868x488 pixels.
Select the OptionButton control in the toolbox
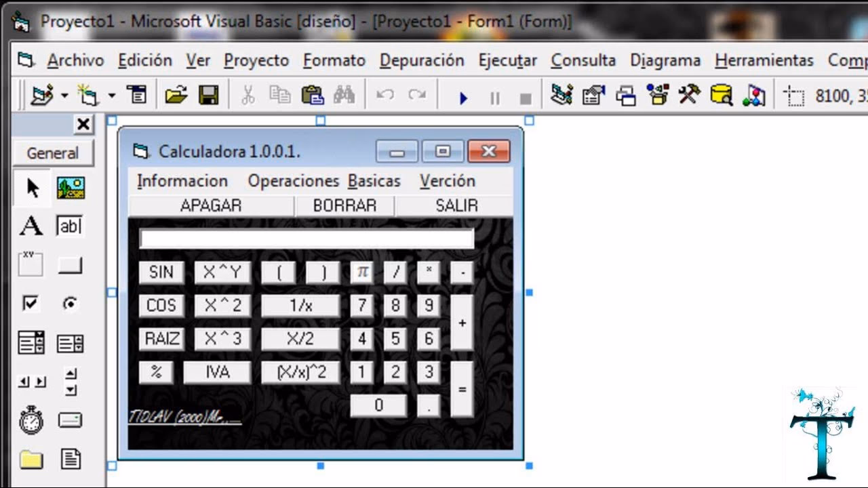tap(71, 302)
